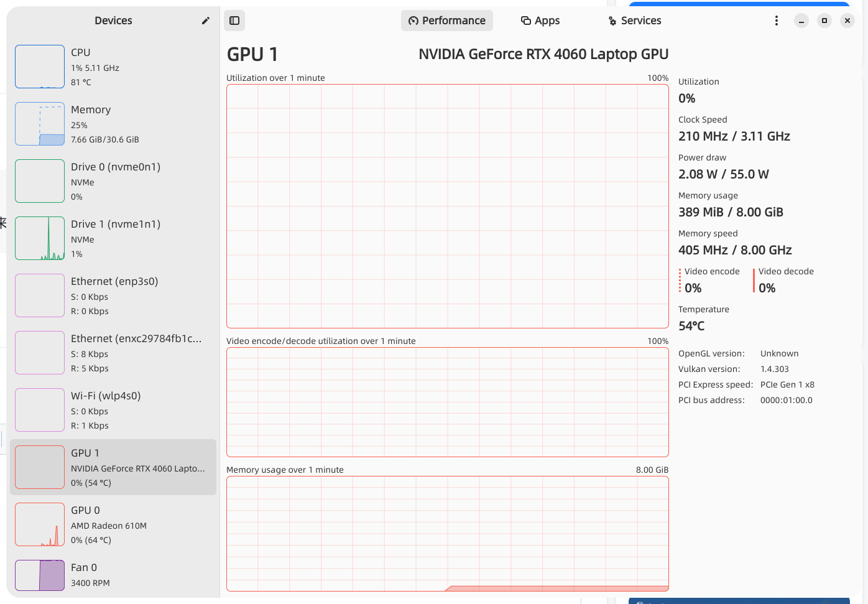Open the Fan 0 device entry

113,575
